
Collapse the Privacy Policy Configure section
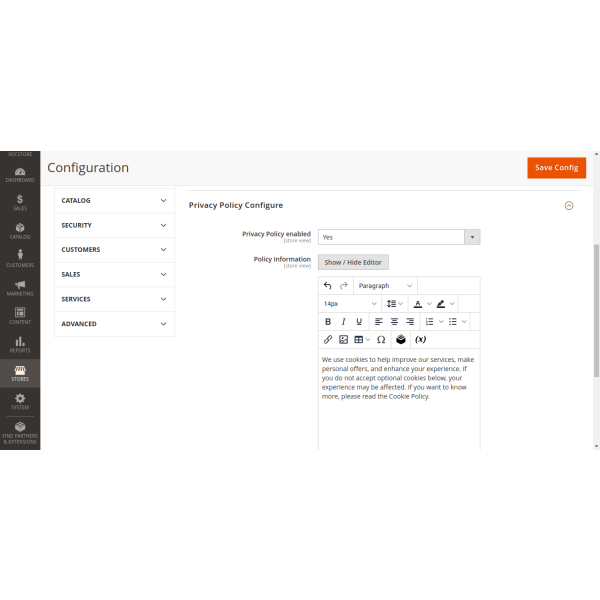coord(569,205)
